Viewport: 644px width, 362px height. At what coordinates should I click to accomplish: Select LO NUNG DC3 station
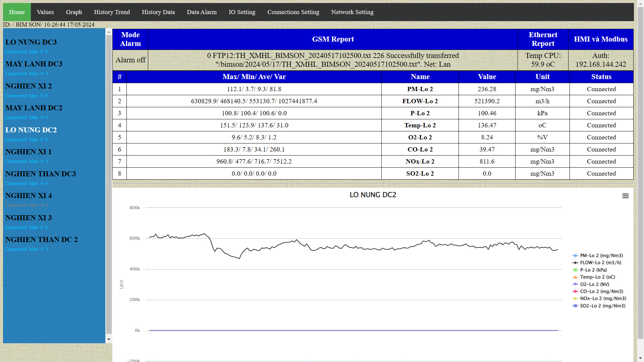(x=31, y=42)
